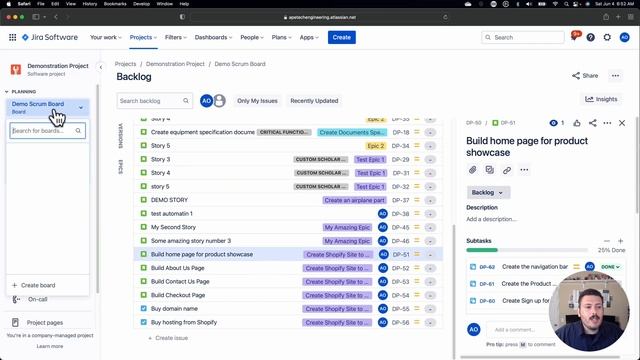
Task: Open the notifications bell icon
Action: click(575, 37)
